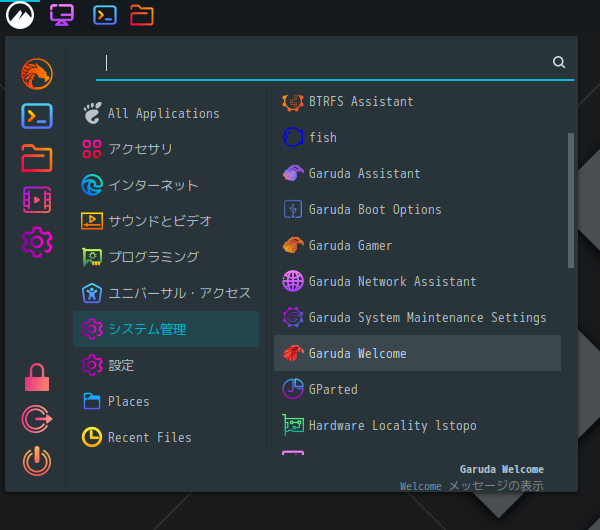600x530 pixels.
Task: Open the Places category
Action: [x=166, y=401]
